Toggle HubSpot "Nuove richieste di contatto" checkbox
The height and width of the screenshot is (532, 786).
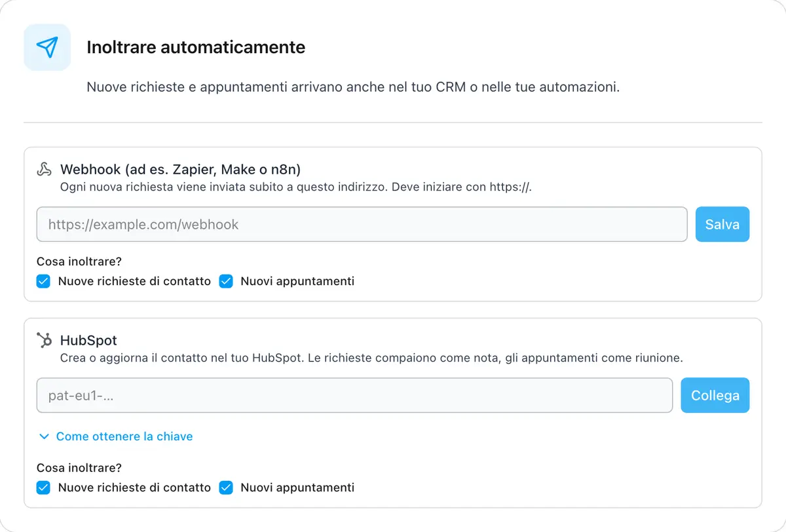click(43, 487)
